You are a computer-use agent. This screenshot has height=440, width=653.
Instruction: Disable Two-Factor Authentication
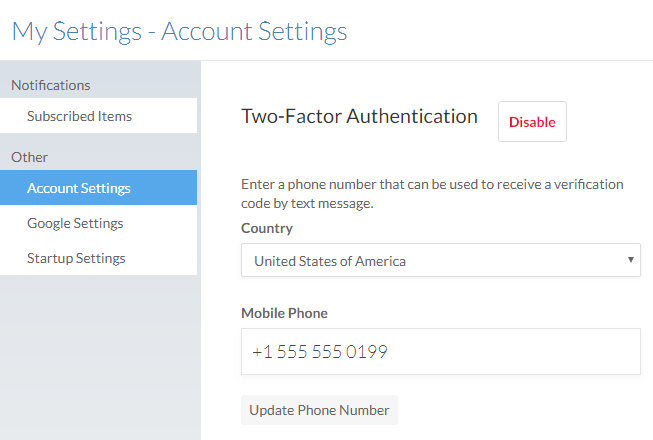(532, 122)
